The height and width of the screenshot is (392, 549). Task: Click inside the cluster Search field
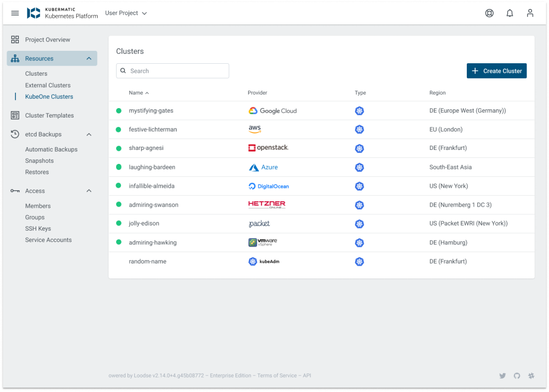pos(172,71)
